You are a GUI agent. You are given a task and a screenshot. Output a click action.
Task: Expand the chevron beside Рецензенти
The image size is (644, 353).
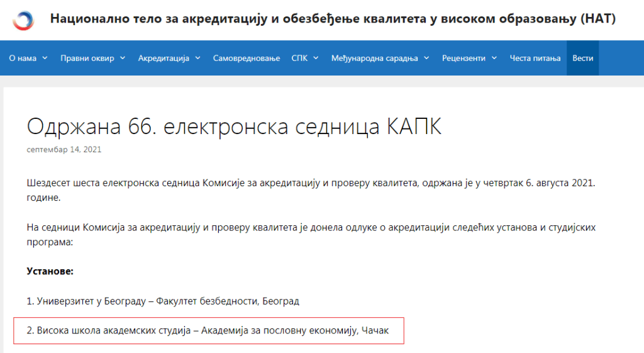click(x=494, y=58)
